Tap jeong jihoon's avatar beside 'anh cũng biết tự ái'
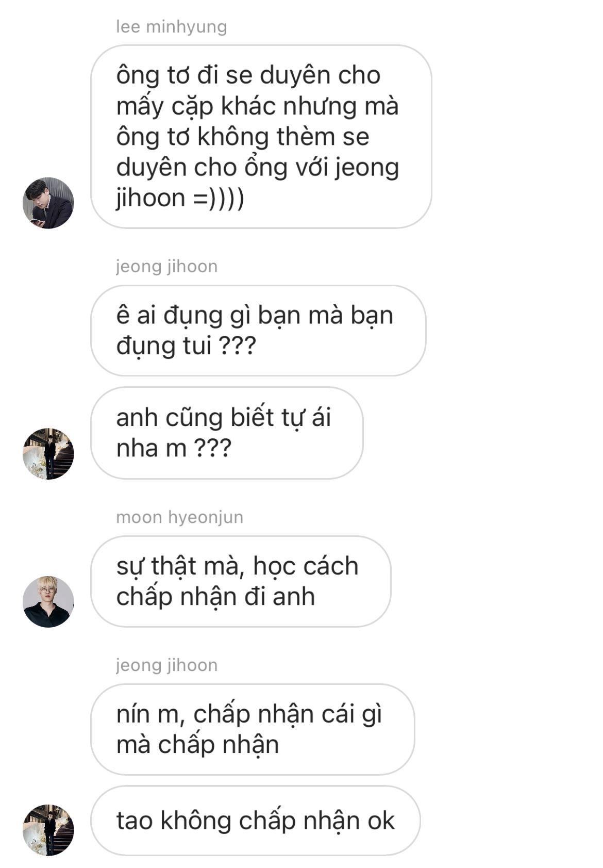603x868 pixels. click(48, 453)
